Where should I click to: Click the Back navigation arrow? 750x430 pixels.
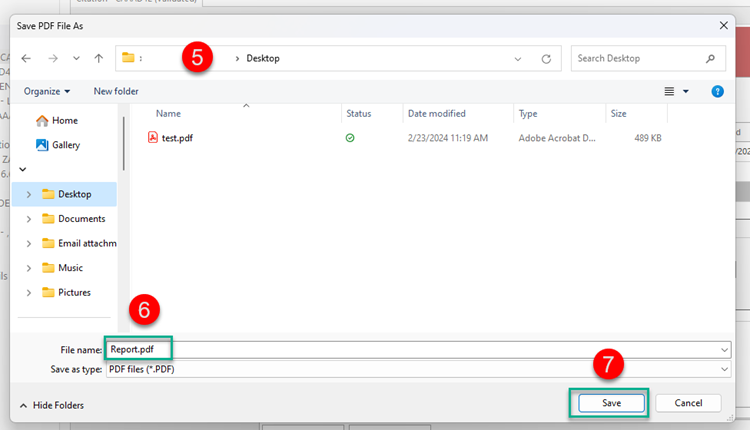[26, 58]
